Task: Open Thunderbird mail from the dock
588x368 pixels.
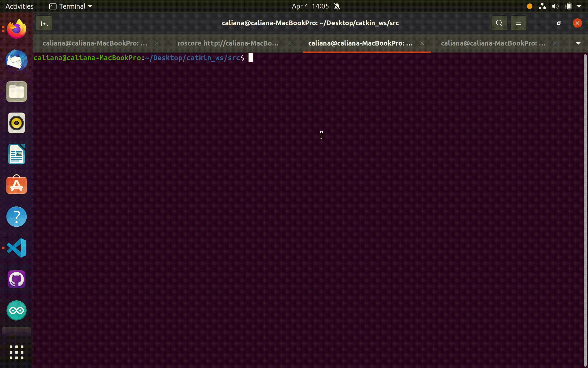Action: coord(17,60)
